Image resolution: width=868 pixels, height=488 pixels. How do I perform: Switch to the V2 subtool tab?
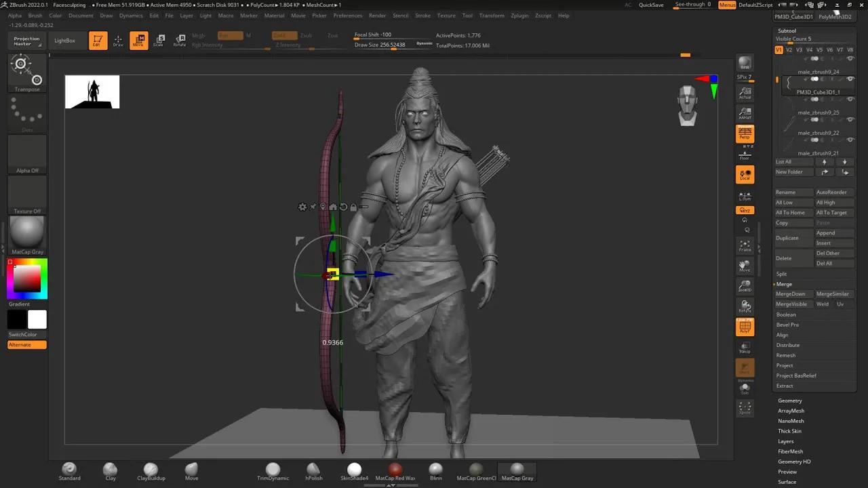[789, 50]
